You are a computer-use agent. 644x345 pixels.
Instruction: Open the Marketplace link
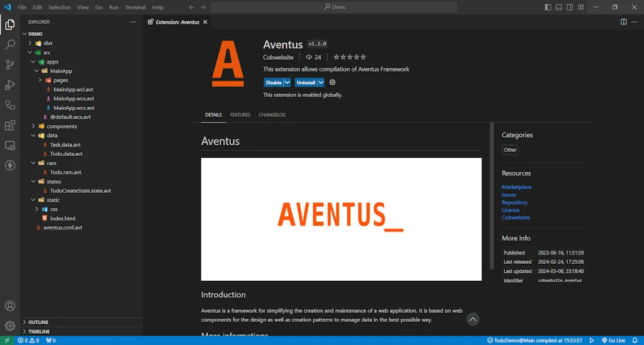click(x=517, y=187)
